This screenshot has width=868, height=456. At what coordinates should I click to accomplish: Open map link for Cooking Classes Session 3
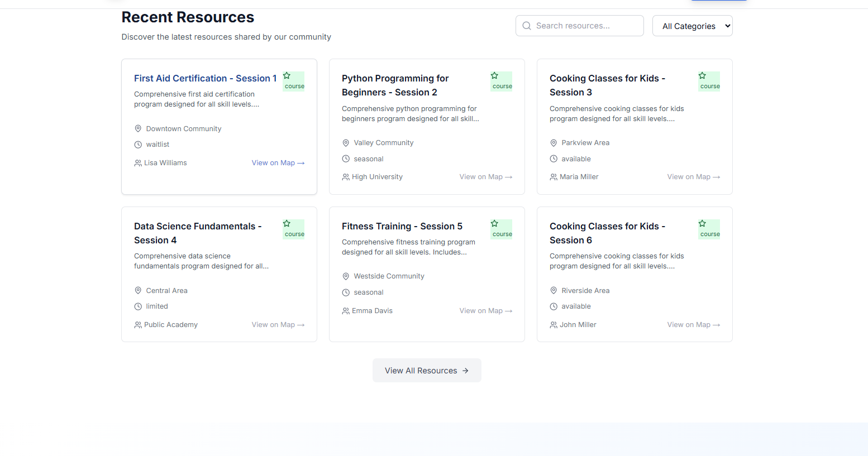(x=693, y=177)
